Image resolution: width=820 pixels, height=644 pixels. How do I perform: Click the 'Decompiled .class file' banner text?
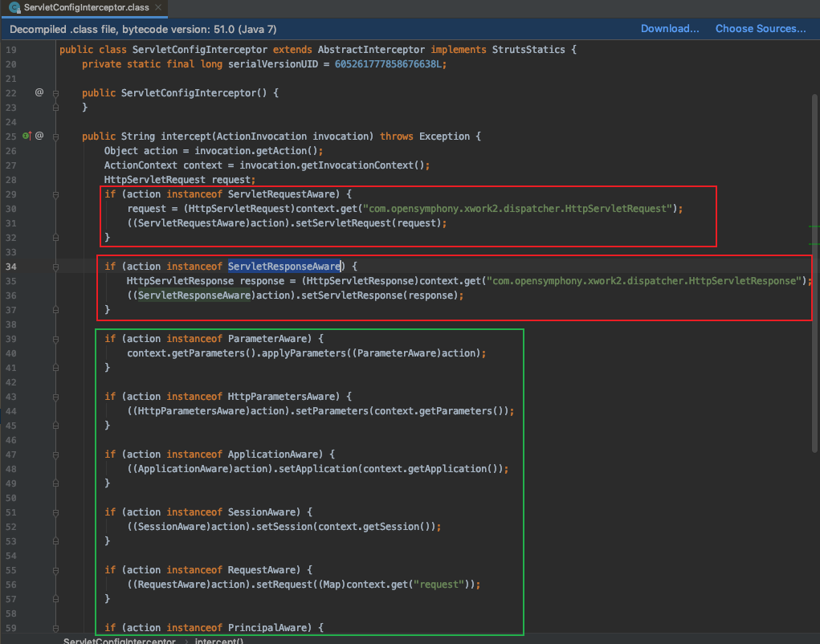coord(143,29)
